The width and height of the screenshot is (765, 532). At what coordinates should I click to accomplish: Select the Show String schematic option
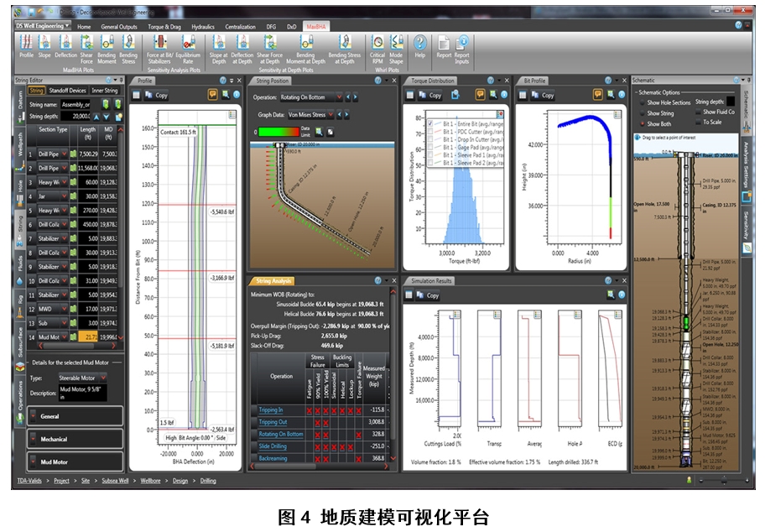pos(642,113)
